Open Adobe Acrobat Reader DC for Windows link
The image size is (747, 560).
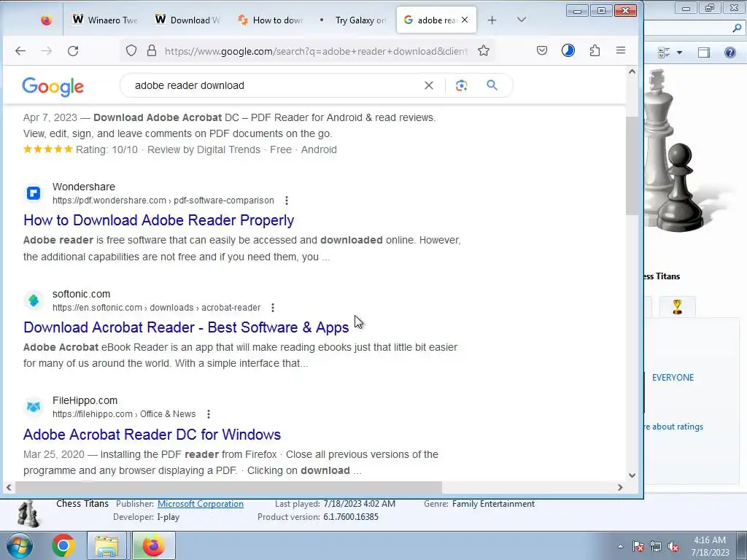tap(152, 435)
